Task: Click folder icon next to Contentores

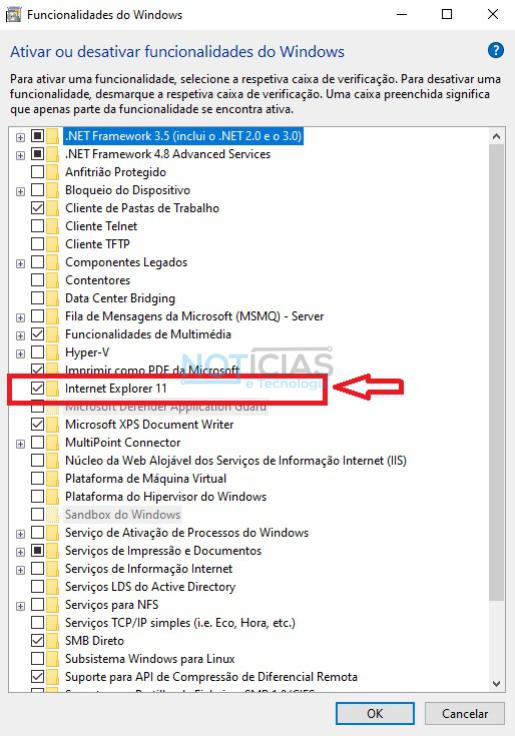Action: click(53, 280)
